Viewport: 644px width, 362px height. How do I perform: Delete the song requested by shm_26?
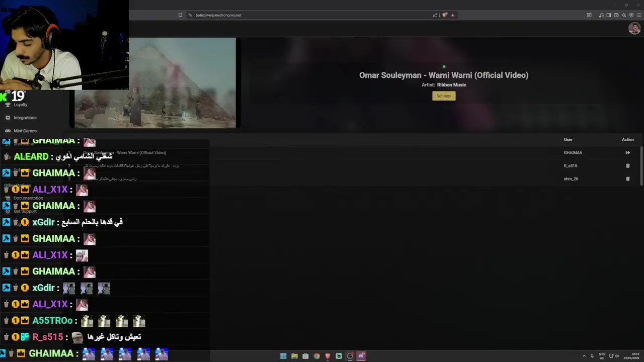coord(627,178)
